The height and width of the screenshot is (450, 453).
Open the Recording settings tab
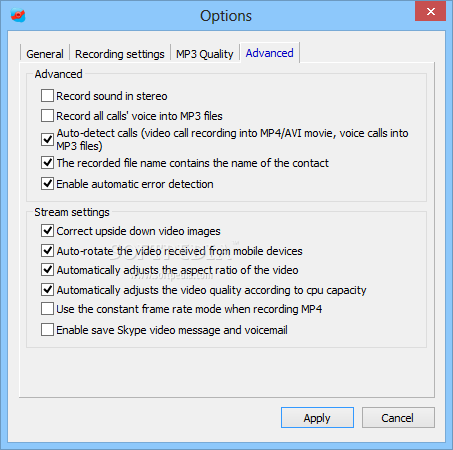click(x=120, y=54)
